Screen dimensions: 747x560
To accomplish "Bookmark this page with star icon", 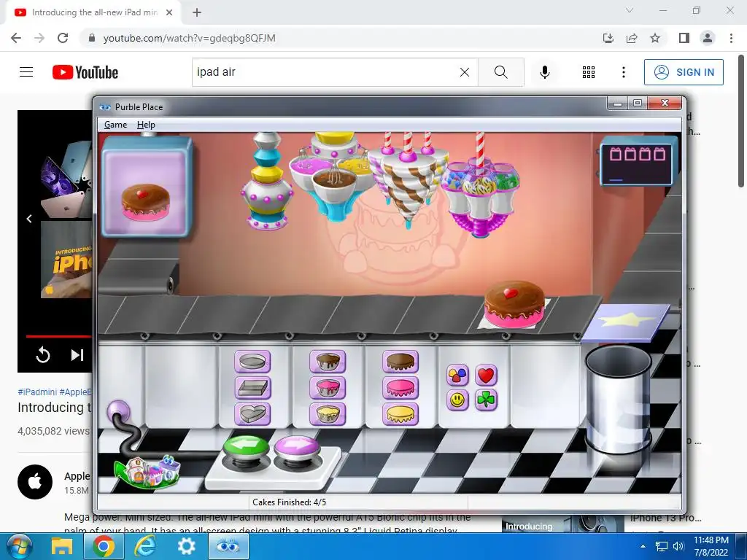I will pos(655,38).
